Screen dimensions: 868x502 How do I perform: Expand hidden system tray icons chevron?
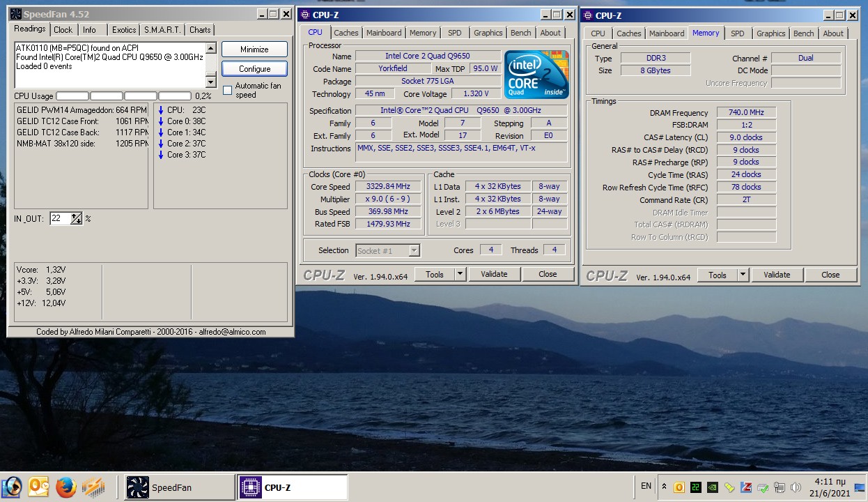click(x=664, y=487)
